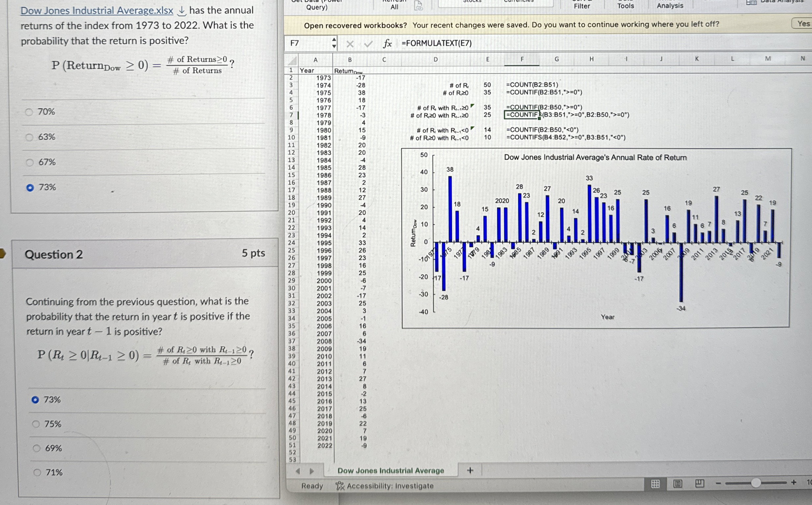812x505 pixels.
Task: Open the Dow Jones Industrial Average sheet tab
Action: click(x=391, y=471)
